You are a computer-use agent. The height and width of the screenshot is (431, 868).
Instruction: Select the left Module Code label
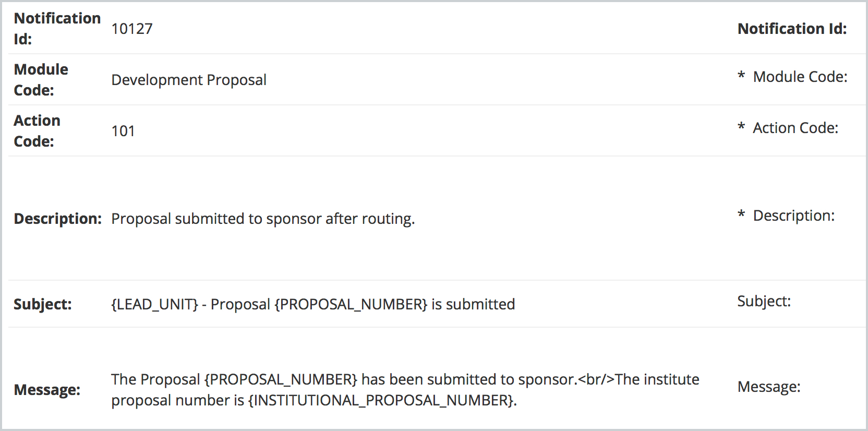click(x=41, y=80)
